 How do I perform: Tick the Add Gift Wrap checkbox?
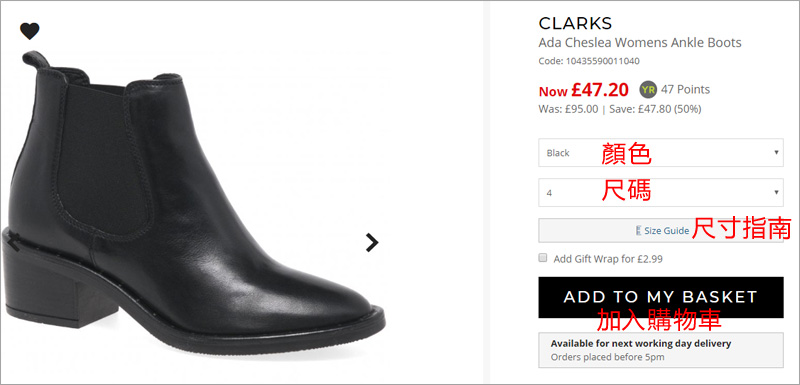pos(543,258)
